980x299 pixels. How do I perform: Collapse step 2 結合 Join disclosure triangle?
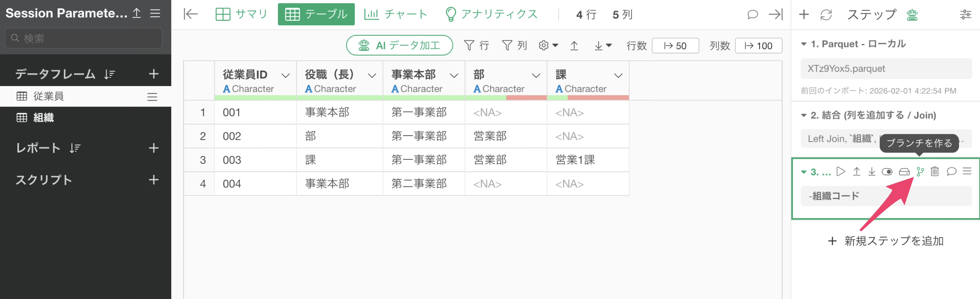click(x=803, y=116)
